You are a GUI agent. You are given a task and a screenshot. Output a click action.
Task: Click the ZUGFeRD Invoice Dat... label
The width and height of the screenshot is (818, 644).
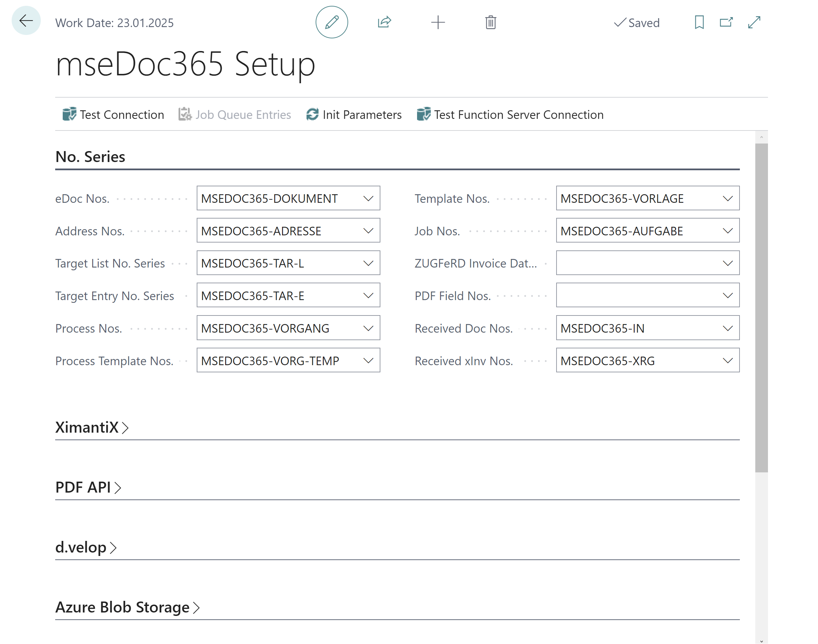(x=476, y=263)
